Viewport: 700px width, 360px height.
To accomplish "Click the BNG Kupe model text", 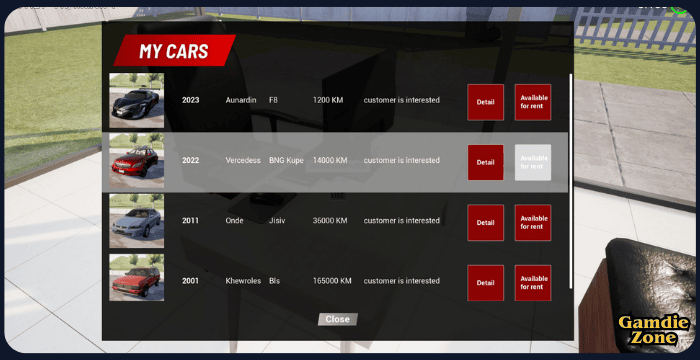I will 286,160.
